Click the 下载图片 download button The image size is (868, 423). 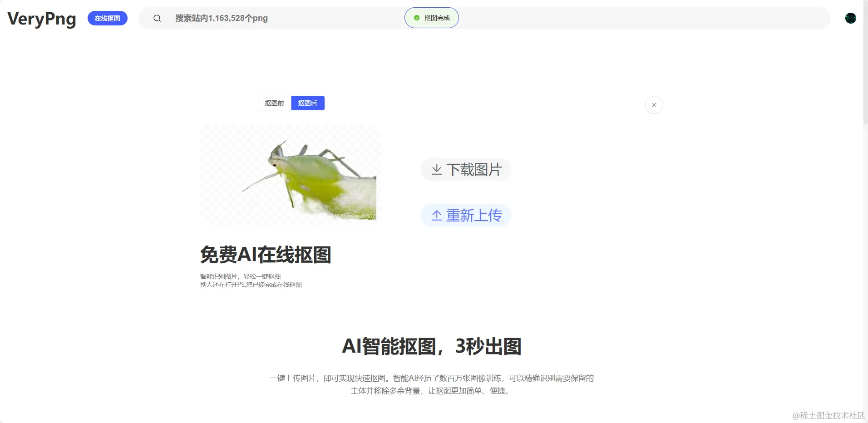[466, 169]
